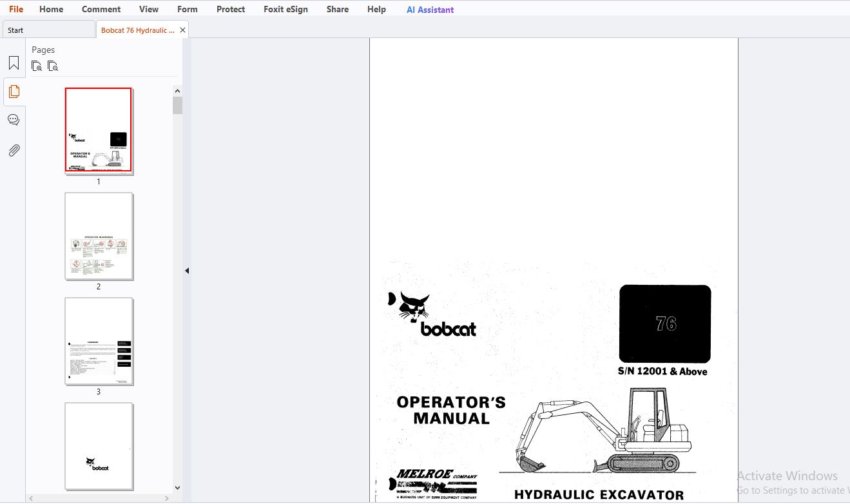Select the Pages panel icon

point(14,92)
